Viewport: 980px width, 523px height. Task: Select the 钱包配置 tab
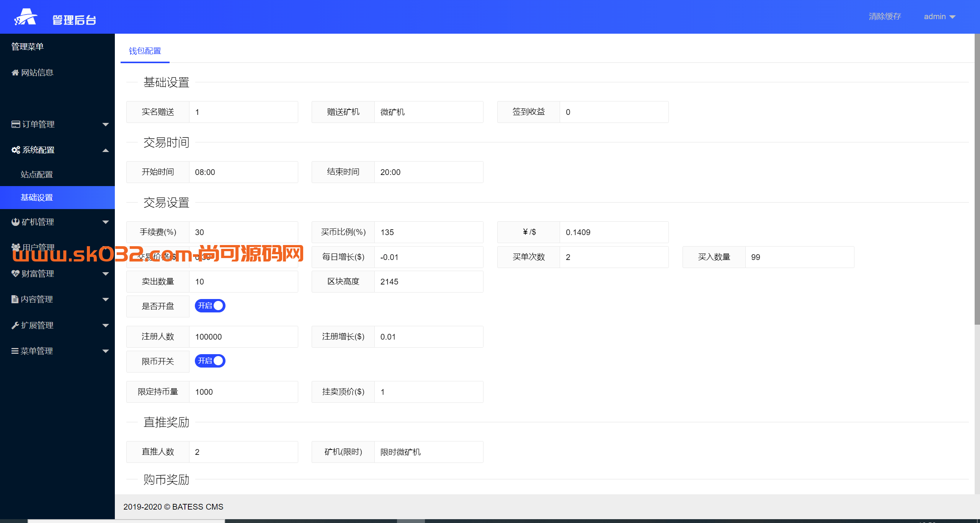(x=145, y=51)
